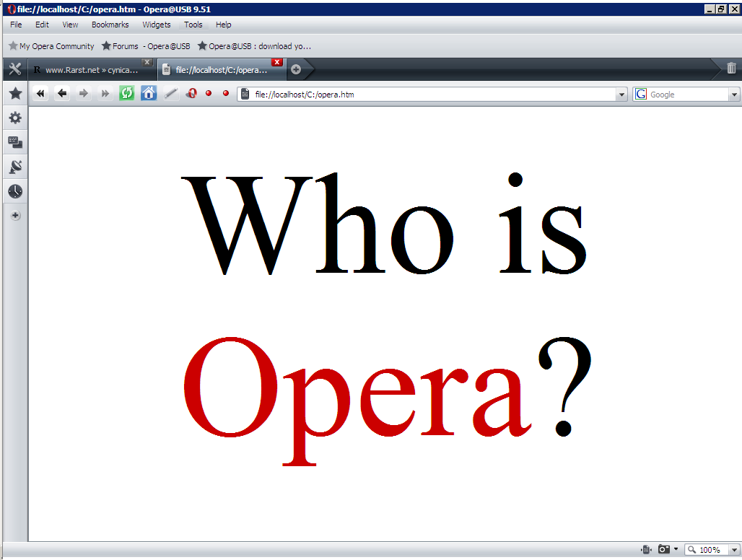Image resolution: width=742 pixels, height=560 pixels.
Task: Open the Edit menu
Action: (x=42, y=25)
